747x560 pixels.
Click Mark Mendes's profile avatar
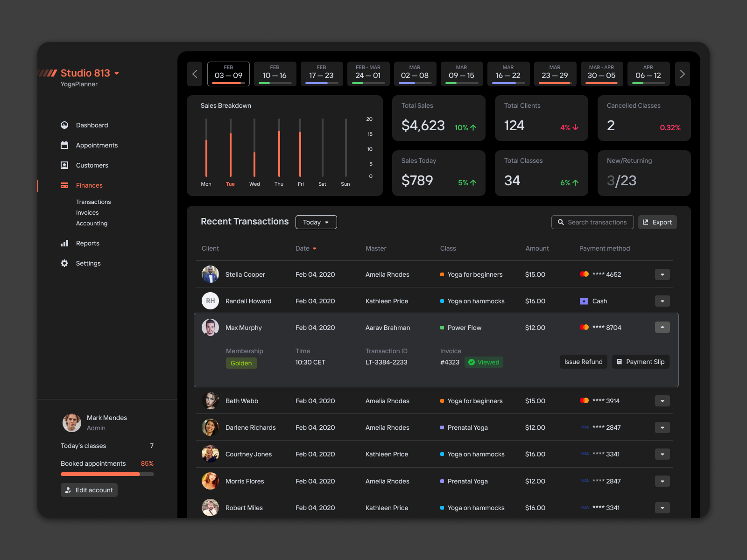pyautogui.click(x=72, y=422)
